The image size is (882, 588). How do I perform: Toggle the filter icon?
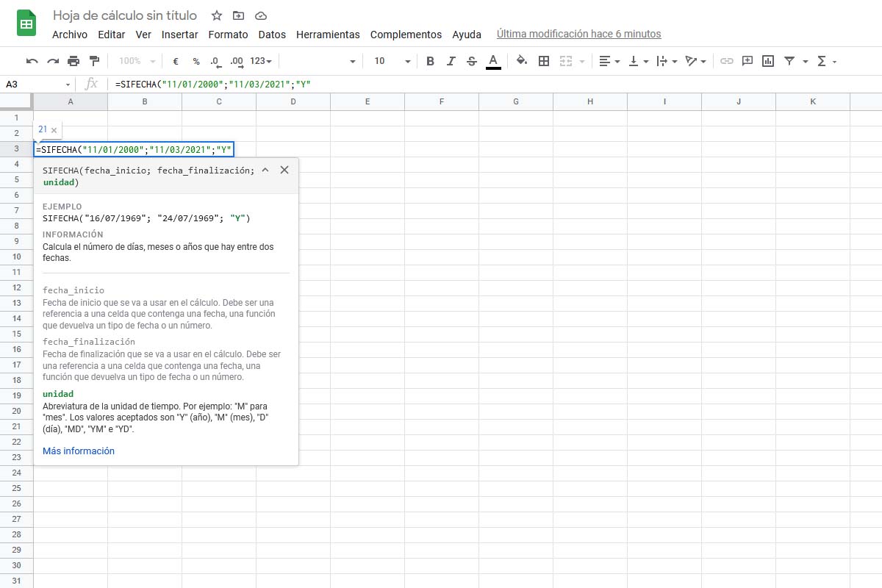pyautogui.click(x=789, y=61)
